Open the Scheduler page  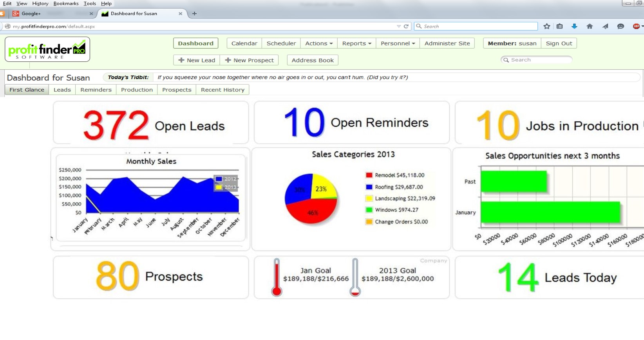[281, 43]
